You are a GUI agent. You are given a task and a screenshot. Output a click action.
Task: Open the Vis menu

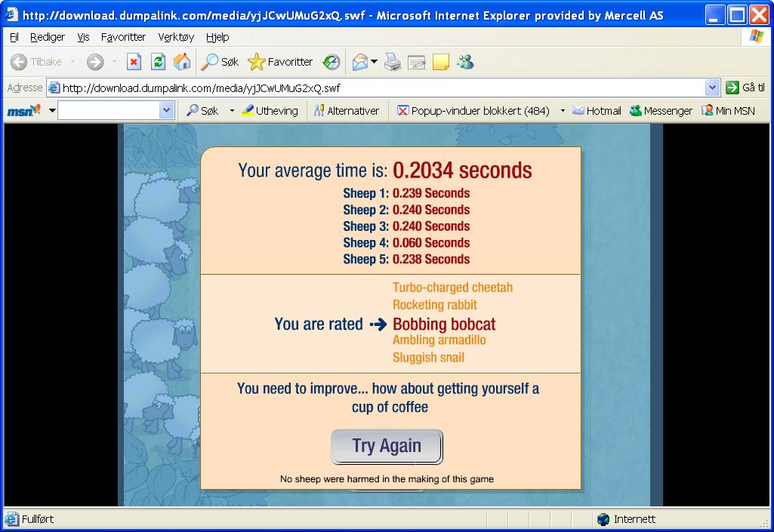coord(83,37)
